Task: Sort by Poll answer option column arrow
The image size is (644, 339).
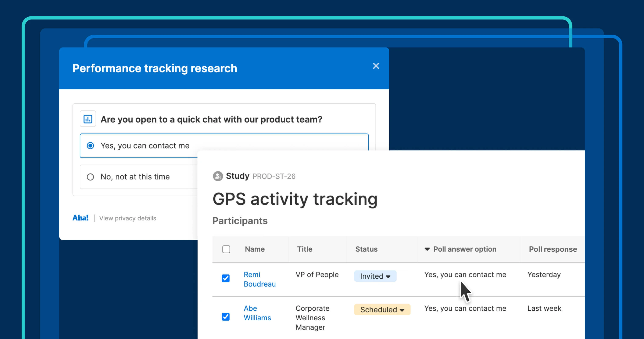Action: tap(427, 249)
